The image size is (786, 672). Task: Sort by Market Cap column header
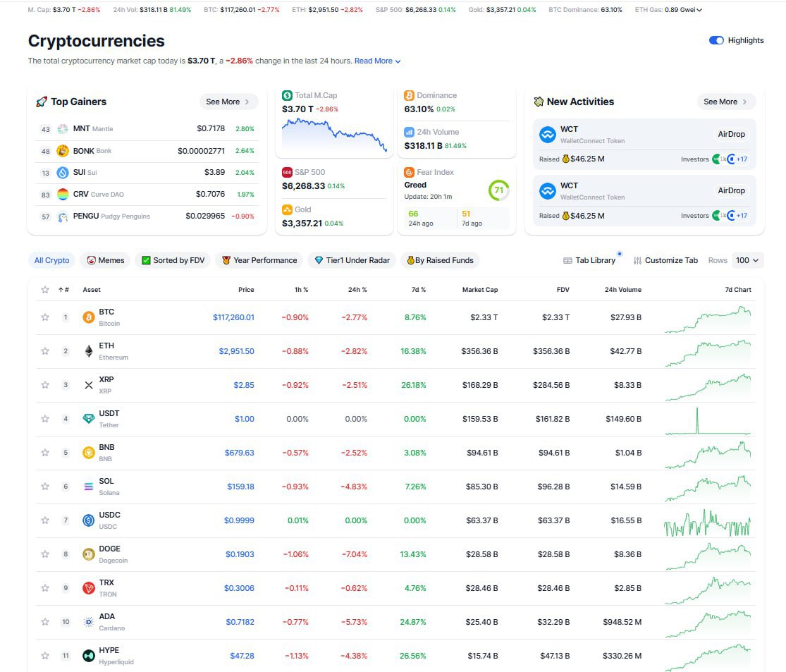tap(480, 290)
